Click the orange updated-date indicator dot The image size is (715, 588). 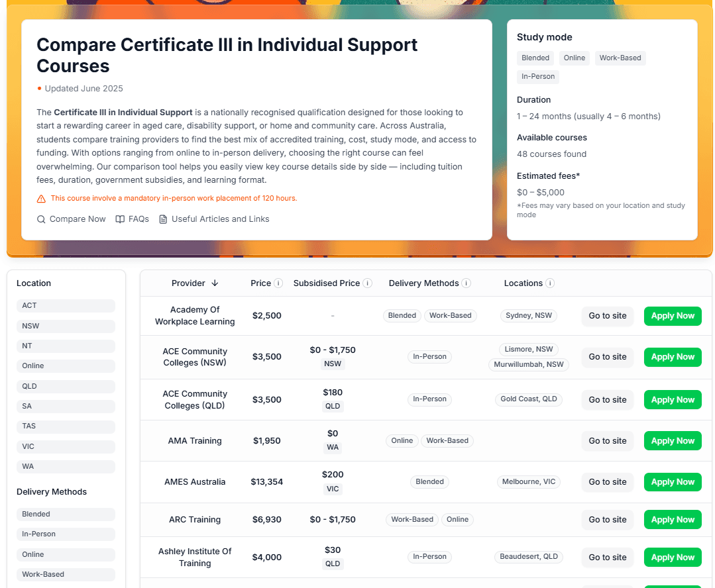tap(38, 88)
